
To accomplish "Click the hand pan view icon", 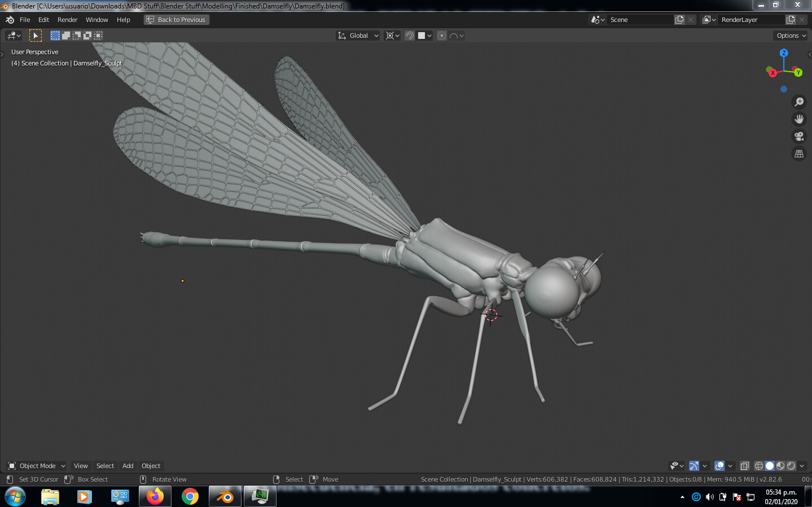I will pyautogui.click(x=799, y=119).
